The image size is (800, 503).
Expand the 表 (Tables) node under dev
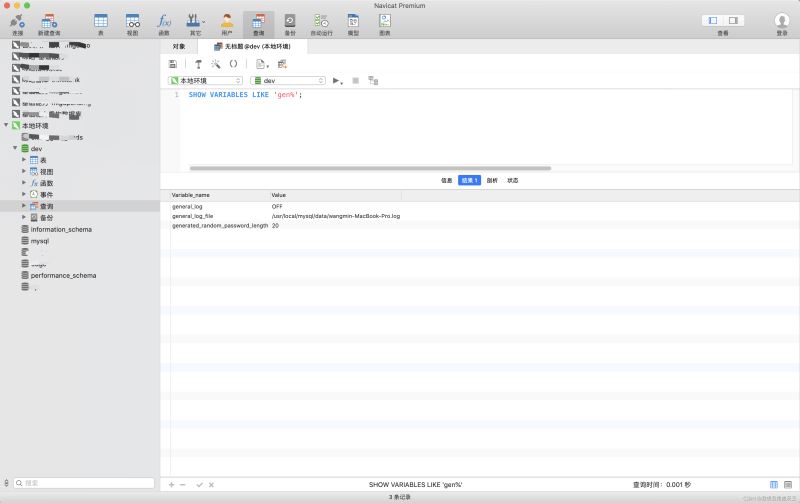(23, 160)
